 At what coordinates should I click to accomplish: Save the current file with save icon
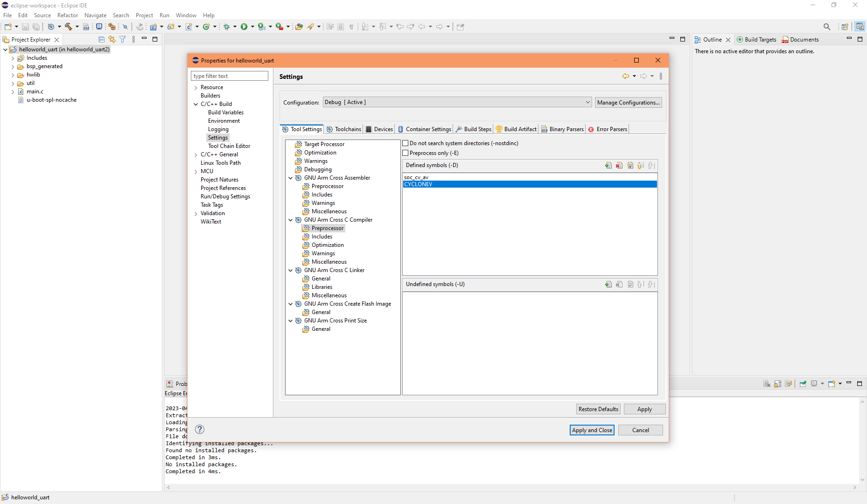(25, 27)
